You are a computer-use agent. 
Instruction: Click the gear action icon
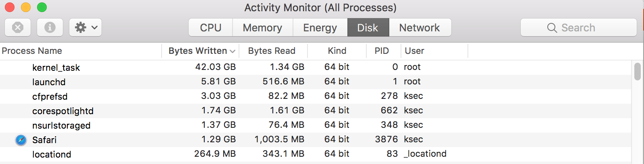81,27
